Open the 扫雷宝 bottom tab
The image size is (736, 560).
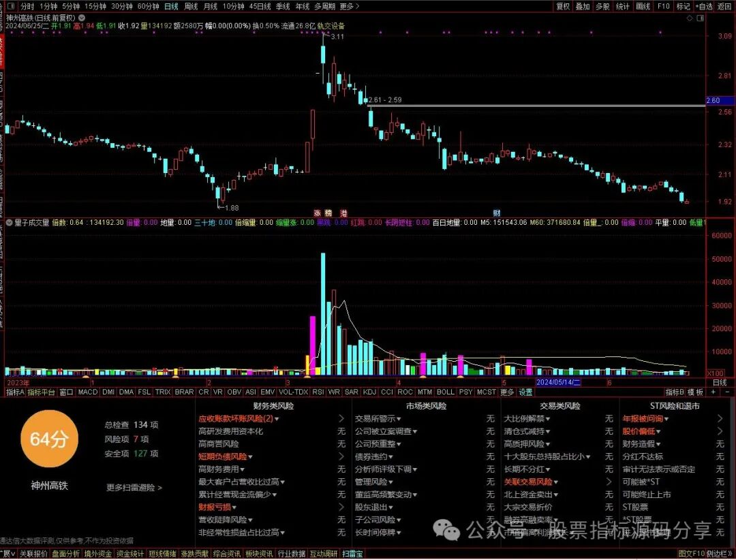pyautogui.click(x=352, y=554)
